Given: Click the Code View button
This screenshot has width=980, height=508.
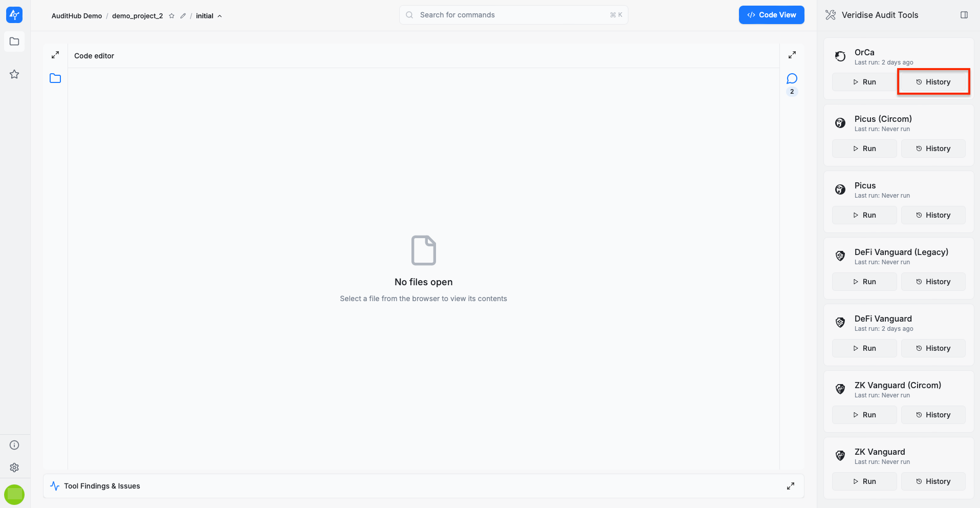Looking at the screenshot, I should coord(771,15).
